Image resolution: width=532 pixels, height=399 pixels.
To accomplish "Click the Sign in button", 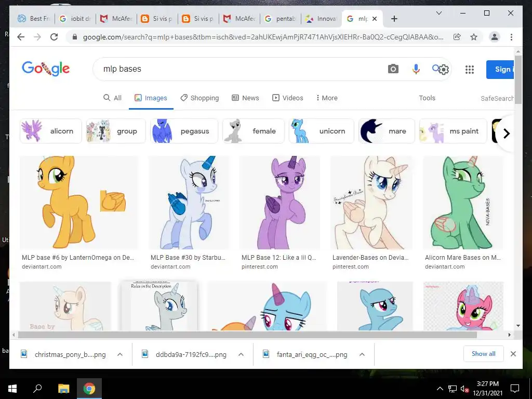I will tap(500, 70).
